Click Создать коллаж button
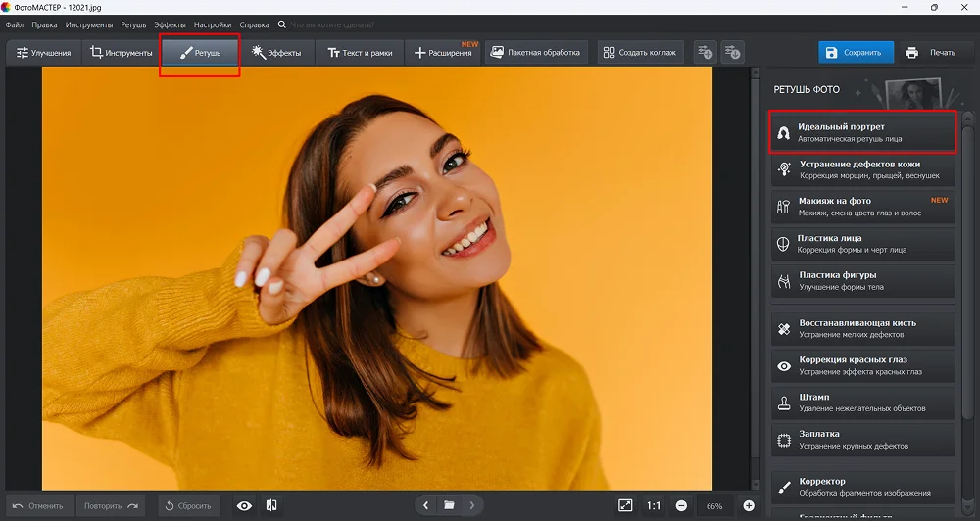 (x=640, y=53)
